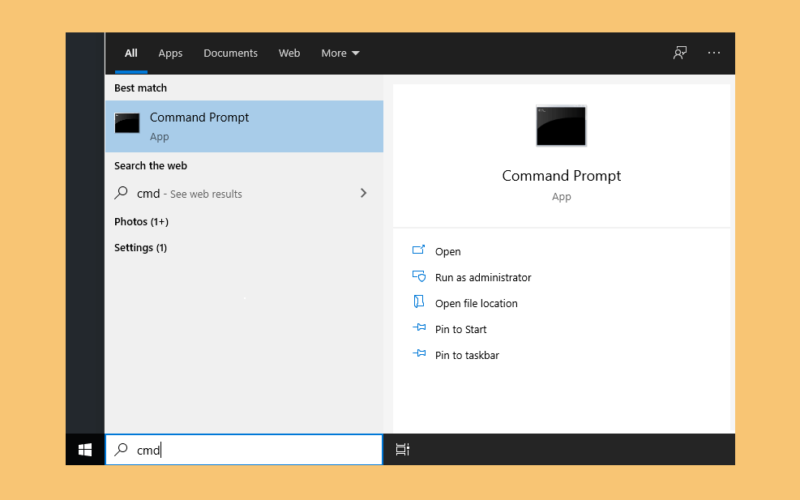Click Command Prompt title in preview pane
The height and width of the screenshot is (500, 800).
click(x=561, y=176)
